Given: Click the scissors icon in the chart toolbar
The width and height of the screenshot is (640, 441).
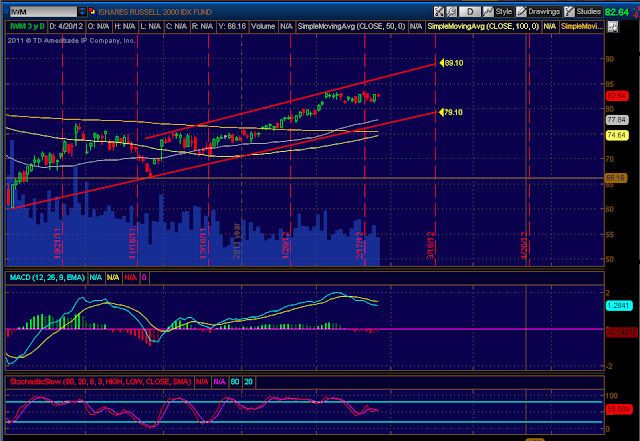Looking at the screenshot, I should (x=439, y=12).
